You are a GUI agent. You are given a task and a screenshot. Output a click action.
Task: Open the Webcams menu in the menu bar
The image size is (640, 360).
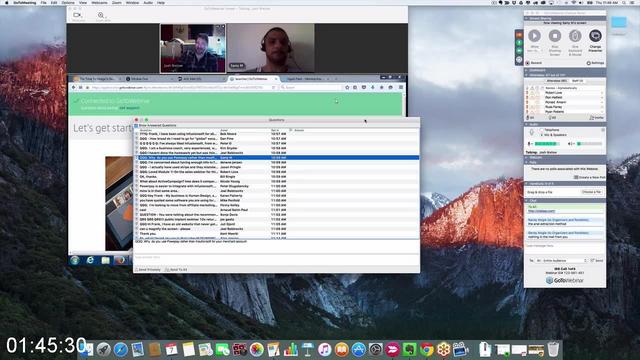click(99, 2)
